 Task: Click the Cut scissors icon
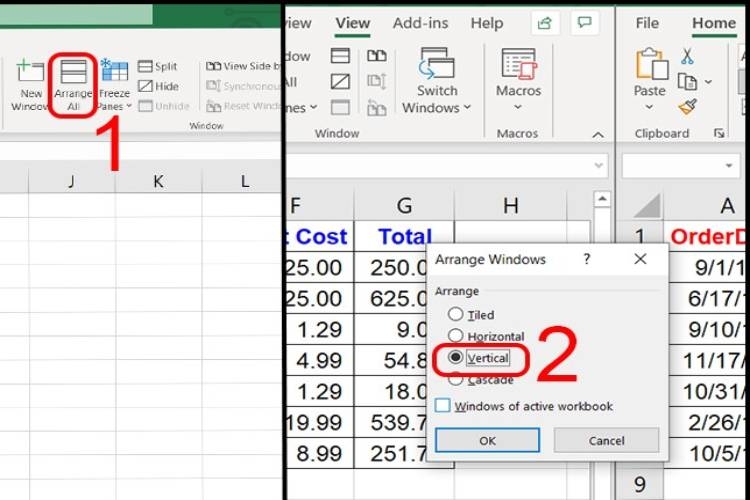[x=687, y=56]
